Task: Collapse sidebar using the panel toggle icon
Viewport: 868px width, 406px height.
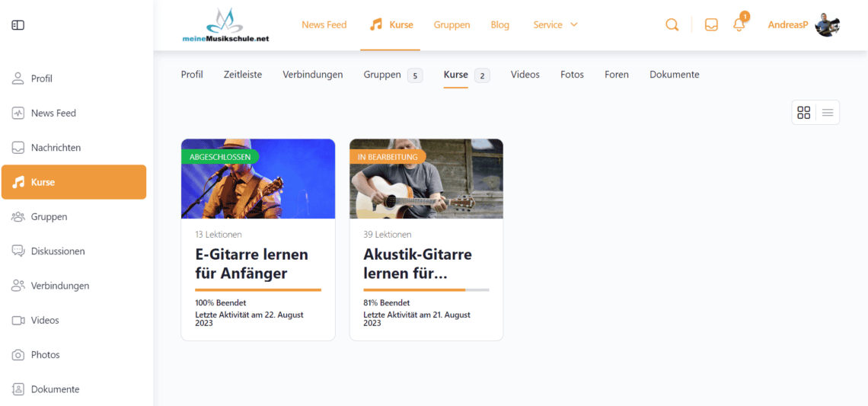Action: tap(18, 25)
